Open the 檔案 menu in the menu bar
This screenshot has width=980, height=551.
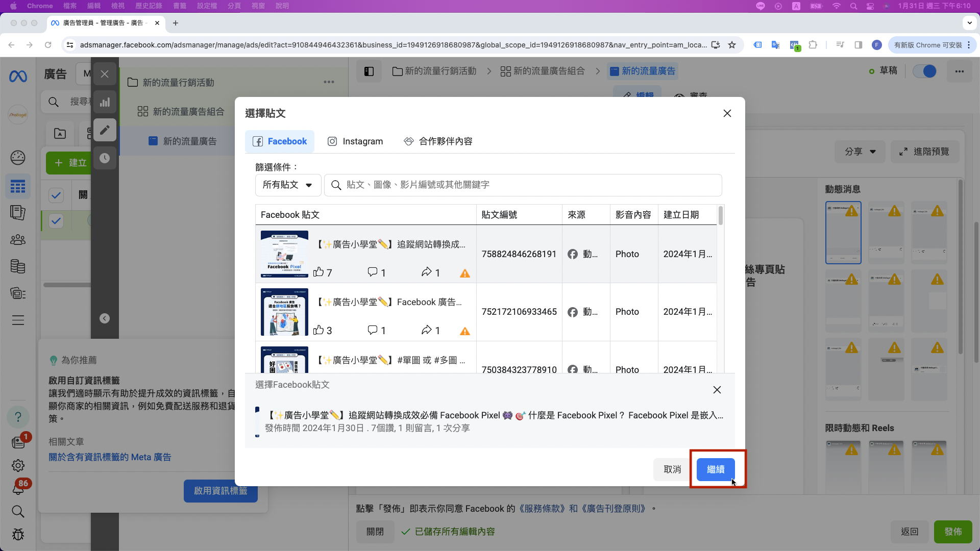(70, 6)
